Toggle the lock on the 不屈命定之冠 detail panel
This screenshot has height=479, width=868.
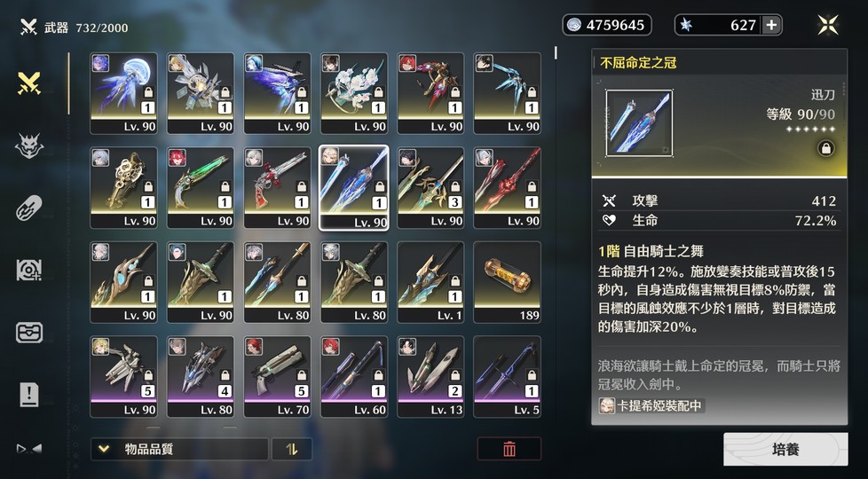coord(825,149)
